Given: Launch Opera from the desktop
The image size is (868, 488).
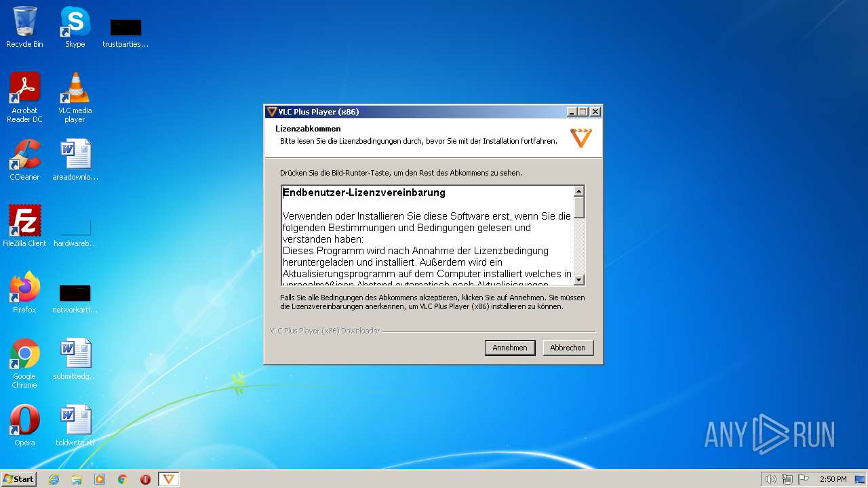Looking at the screenshot, I should [24, 425].
